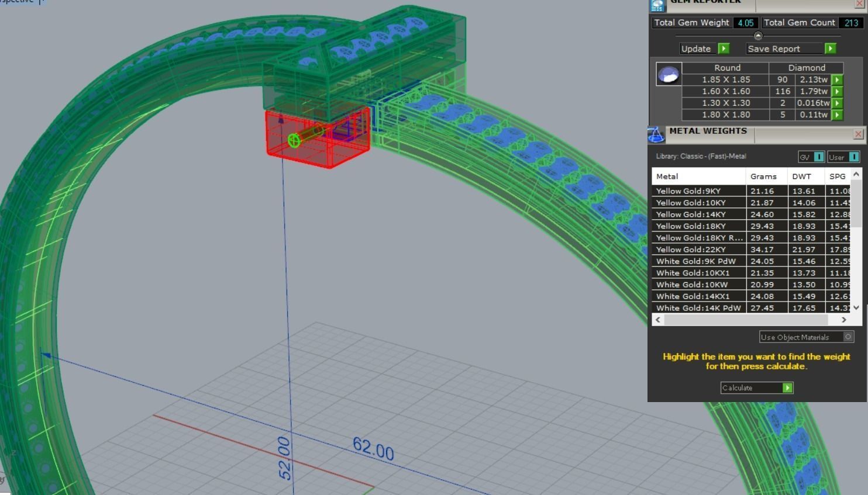
Task: Click the 52.00 dimension label in viewport
Action: (x=284, y=458)
